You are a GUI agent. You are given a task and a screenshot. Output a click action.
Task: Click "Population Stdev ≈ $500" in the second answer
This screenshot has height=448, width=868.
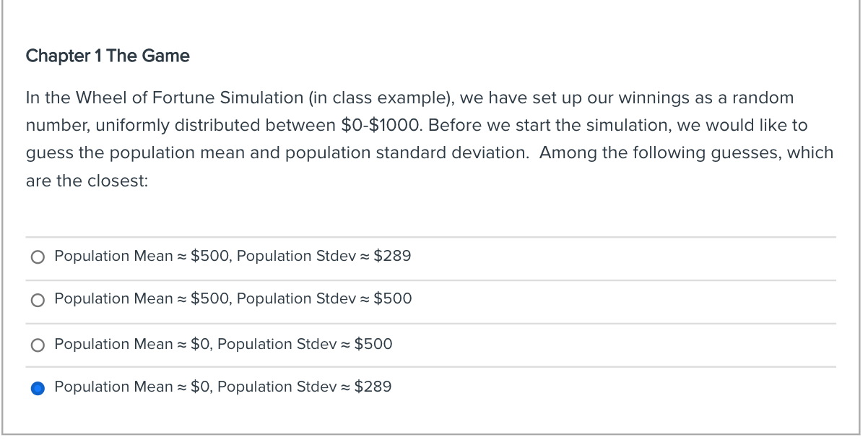click(324, 298)
